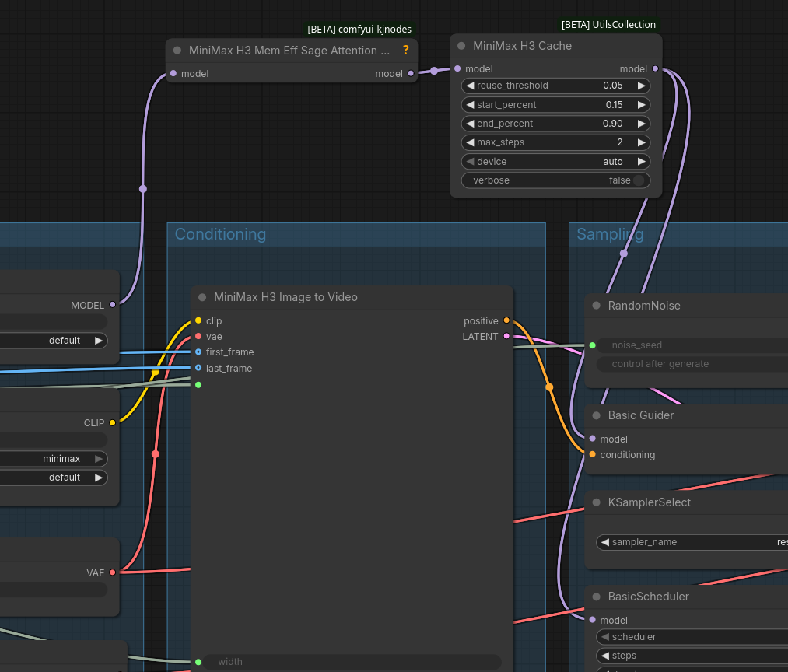Decrease start_percent with left arrow

(470, 104)
